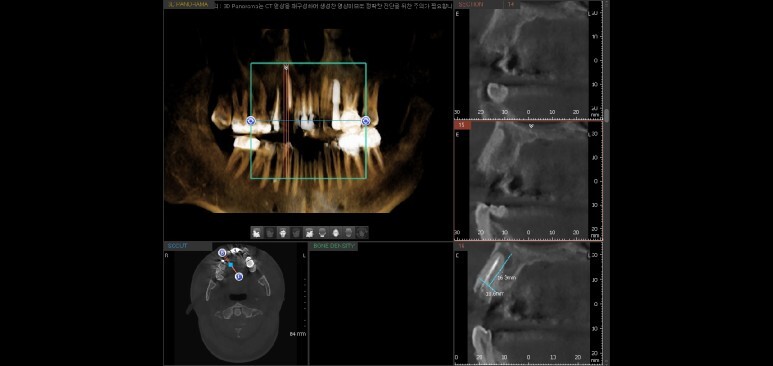Click the 84 mm scale label in the Scout view
Image resolution: width=773 pixels, height=366 pixels.
coord(298,334)
